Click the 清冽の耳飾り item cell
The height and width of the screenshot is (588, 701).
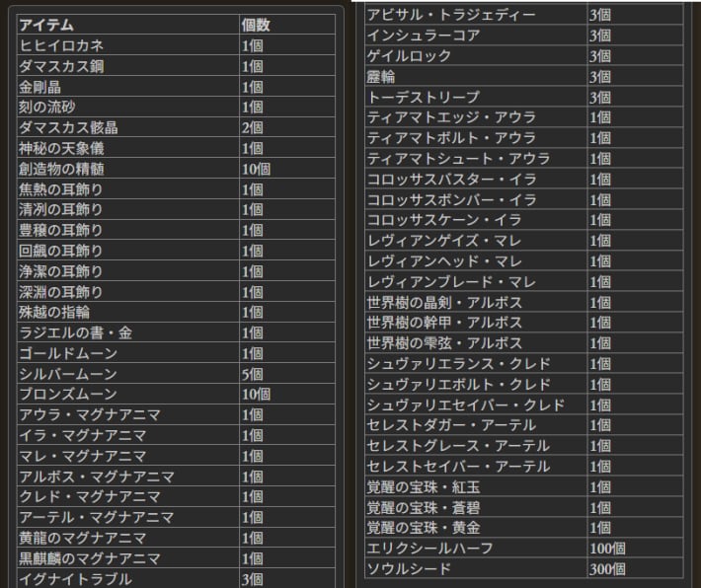(x=128, y=210)
